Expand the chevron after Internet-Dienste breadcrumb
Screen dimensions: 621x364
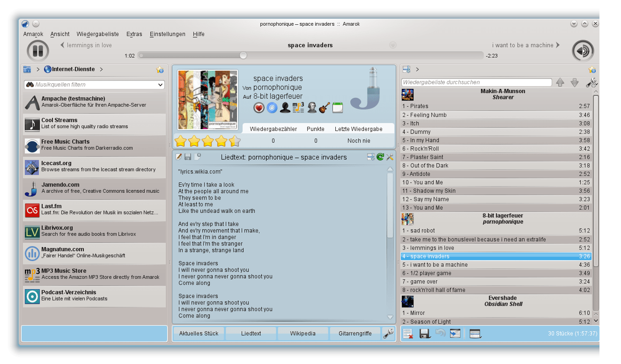(101, 70)
